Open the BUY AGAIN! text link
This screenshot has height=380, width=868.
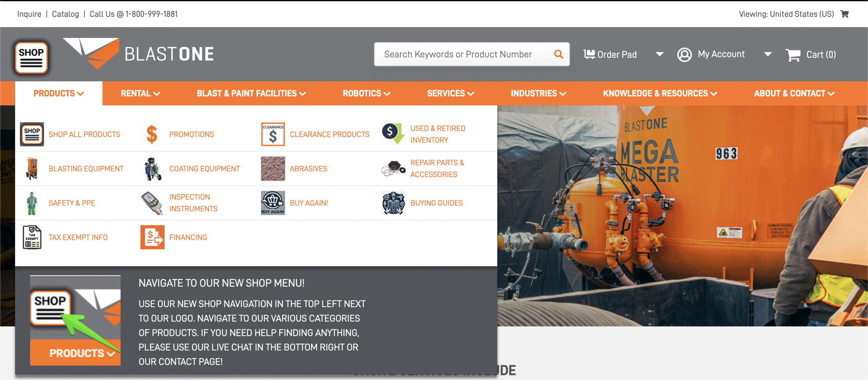point(309,203)
